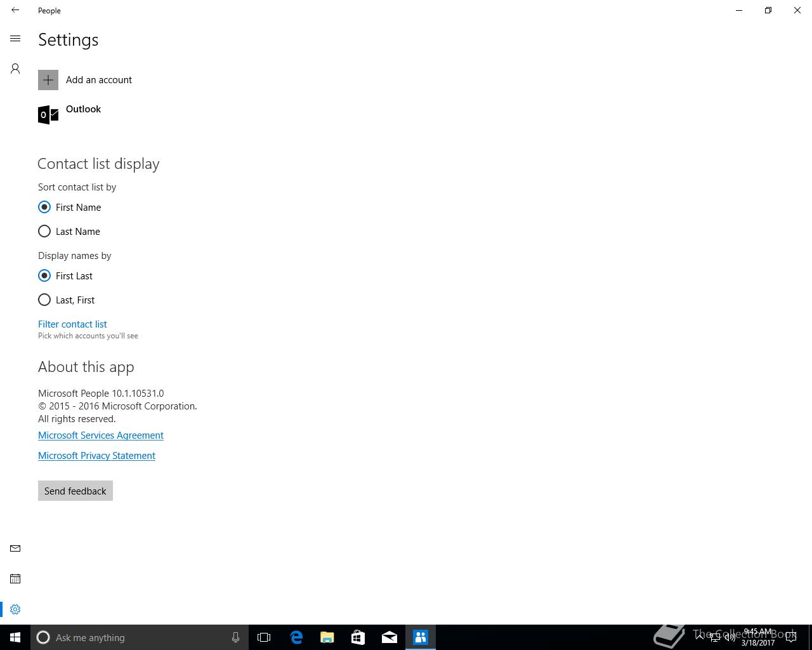The image size is (812, 650).
Task: Choose First Last display format
Action: tap(65, 275)
